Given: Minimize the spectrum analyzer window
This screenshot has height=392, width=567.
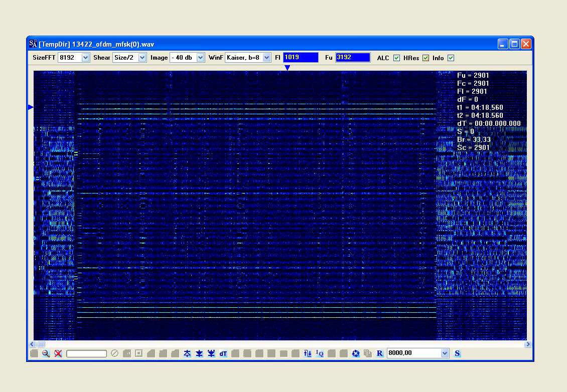Looking at the screenshot, I should pos(503,44).
